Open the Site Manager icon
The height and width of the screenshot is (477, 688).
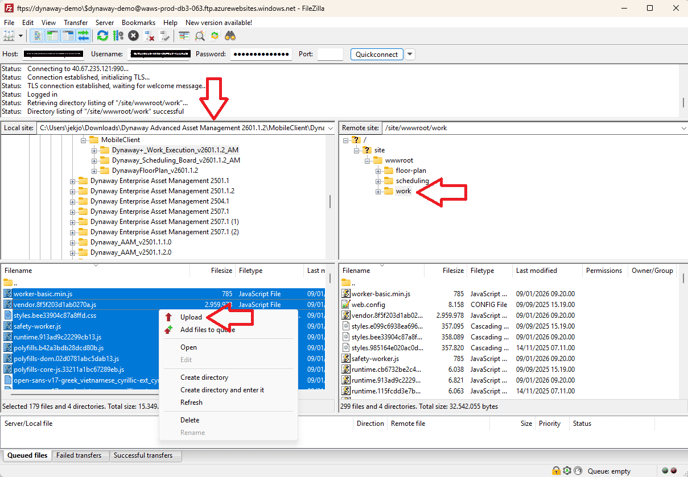point(11,36)
